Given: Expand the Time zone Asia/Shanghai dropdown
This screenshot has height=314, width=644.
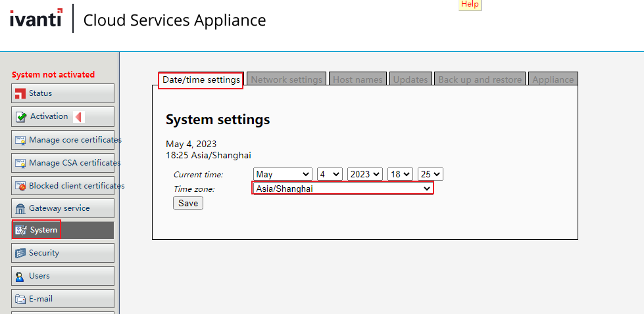Looking at the screenshot, I should coord(343,189).
